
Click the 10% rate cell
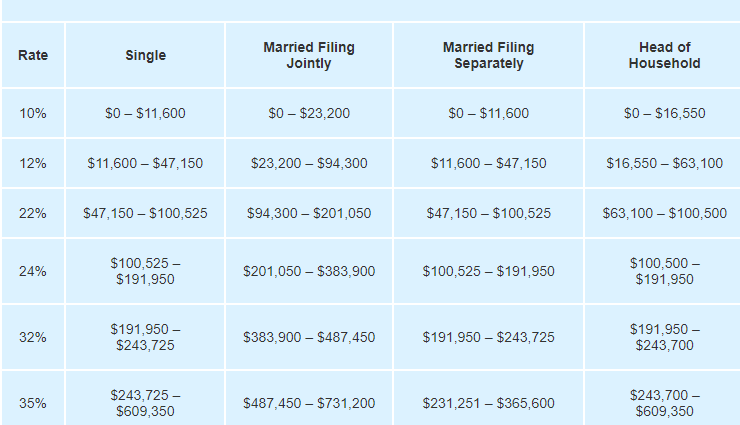point(33,113)
